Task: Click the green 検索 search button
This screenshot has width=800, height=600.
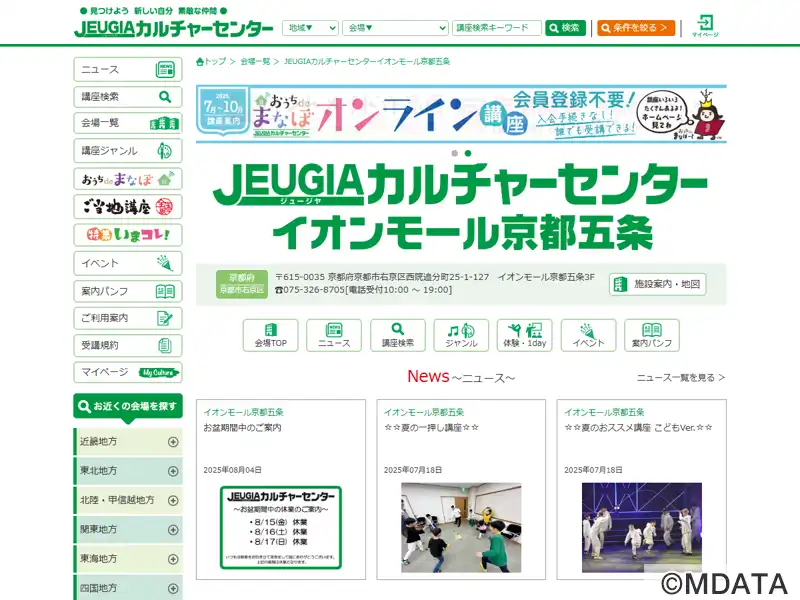Action: (x=565, y=28)
